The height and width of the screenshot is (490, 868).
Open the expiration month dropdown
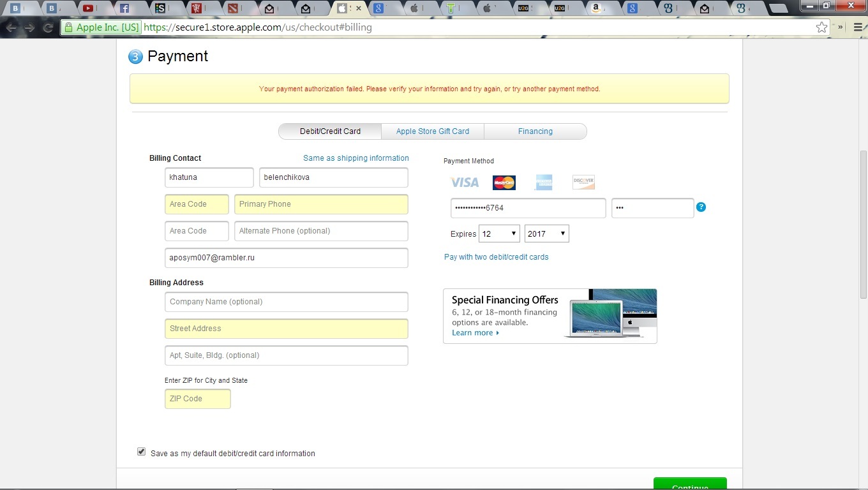tap(500, 234)
